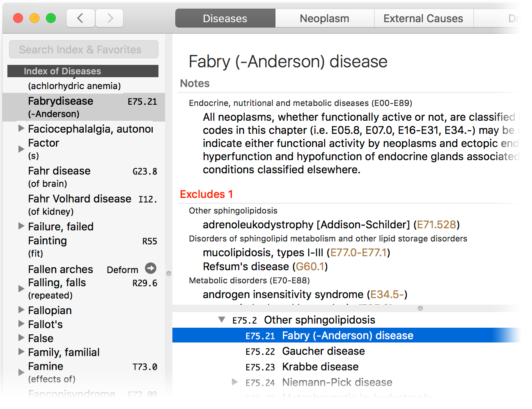The image size is (532, 409).
Task: Expand the Failure, failed entry
Action: (21, 226)
